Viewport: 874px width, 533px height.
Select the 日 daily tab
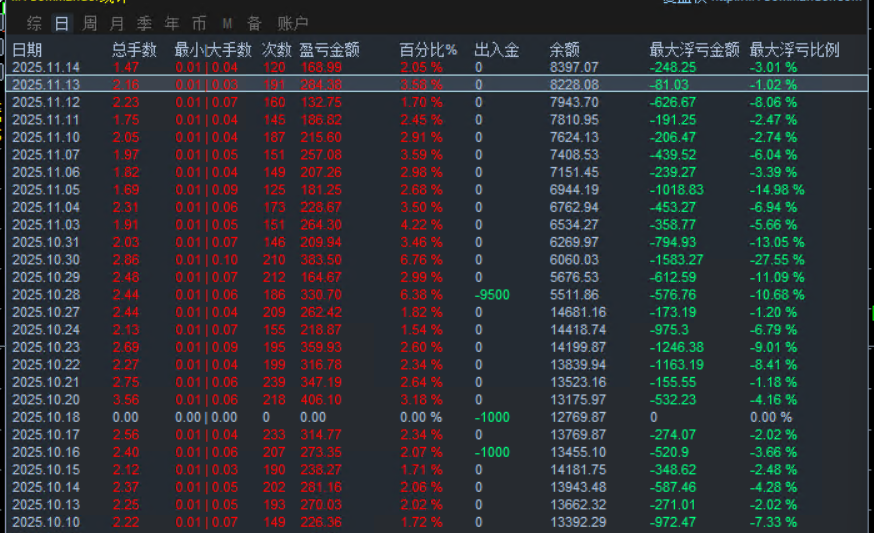(x=62, y=23)
